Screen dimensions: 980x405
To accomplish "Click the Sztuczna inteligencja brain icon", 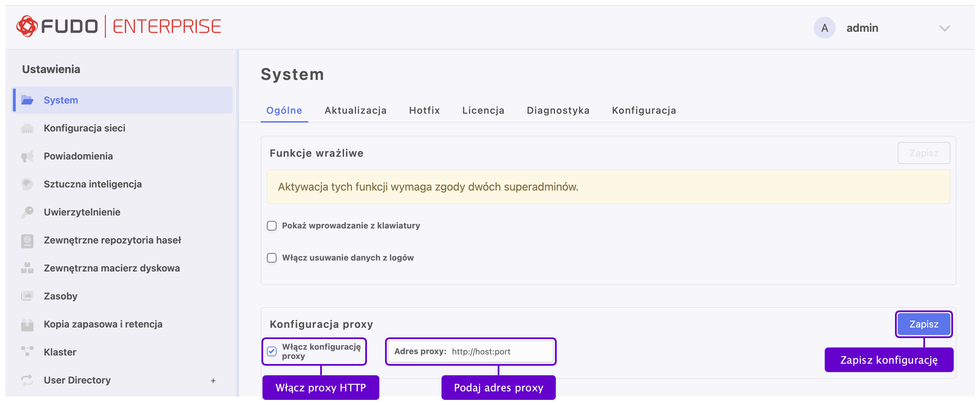I will [27, 184].
